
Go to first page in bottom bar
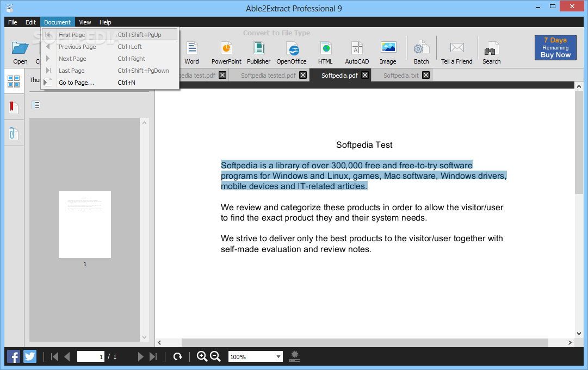point(54,356)
